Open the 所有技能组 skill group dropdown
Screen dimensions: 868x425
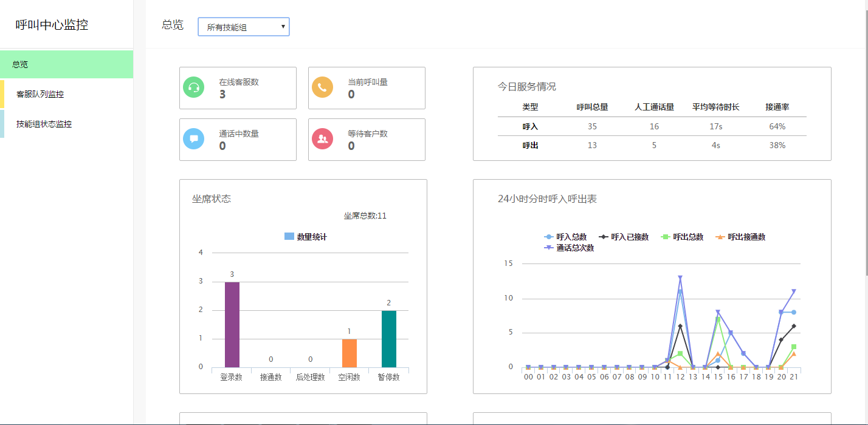pyautogui.click(x=243, y=27)
